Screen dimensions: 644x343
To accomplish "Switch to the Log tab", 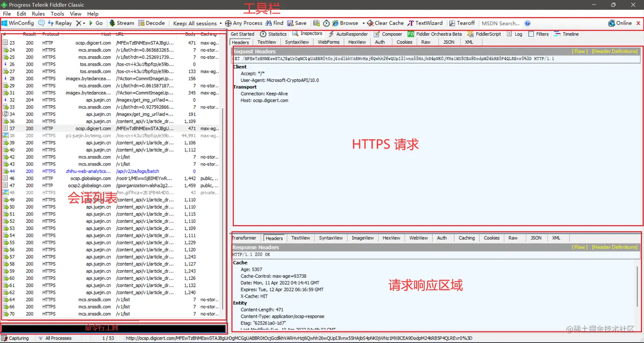I will (x=514, y=34).
